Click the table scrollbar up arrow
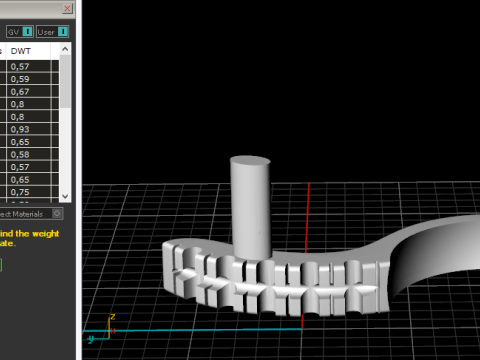The image size is (480, 360). (65, 49)
